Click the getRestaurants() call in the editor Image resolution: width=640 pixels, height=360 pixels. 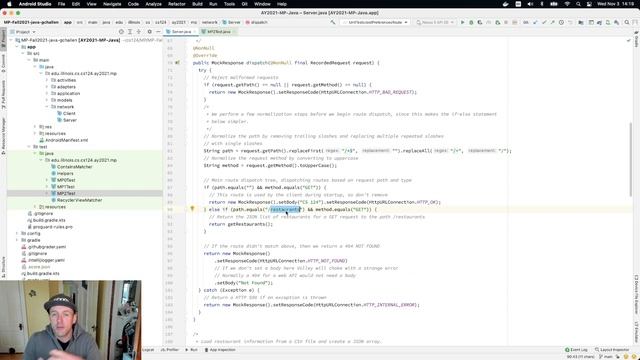point(249,224)
